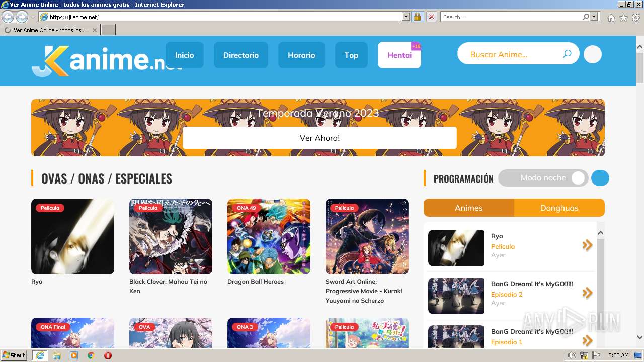Toggle the Modo noche switch

click(x=543, y=178)
